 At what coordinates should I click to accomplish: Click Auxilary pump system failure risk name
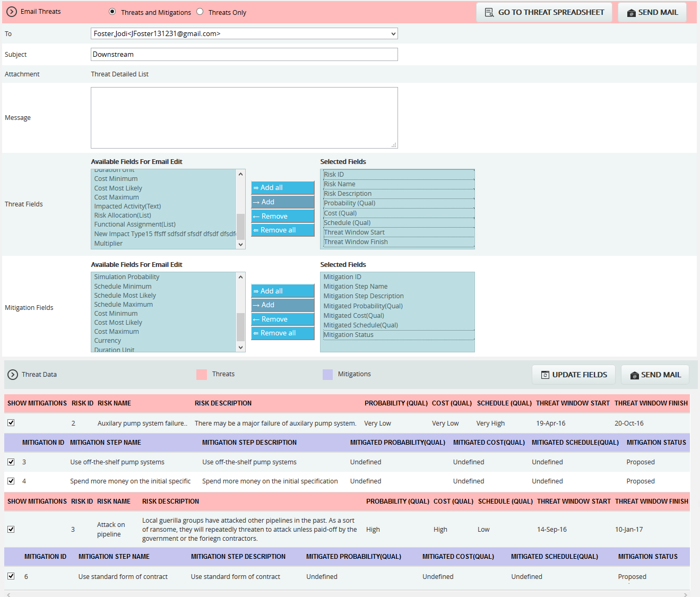point(142,423)
